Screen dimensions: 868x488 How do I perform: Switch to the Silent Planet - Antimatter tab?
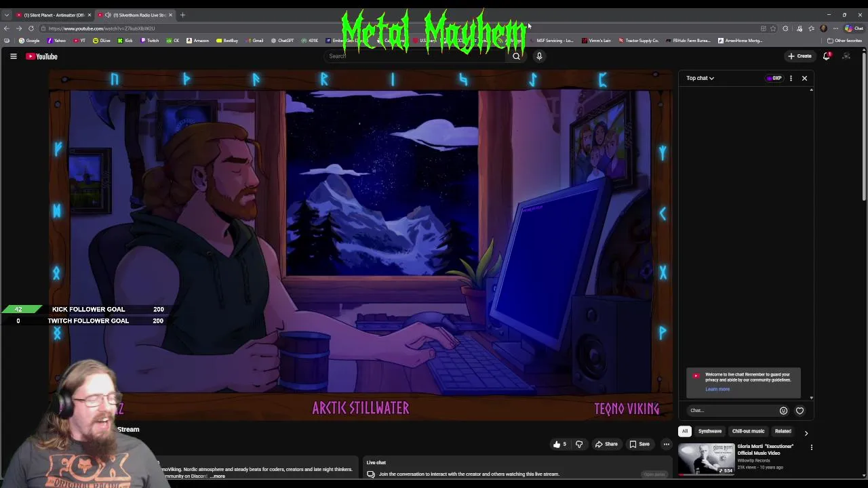click(54, 15)
